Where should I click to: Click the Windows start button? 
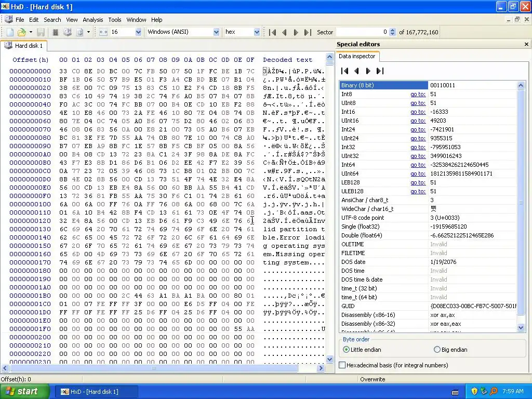(24, 392)
